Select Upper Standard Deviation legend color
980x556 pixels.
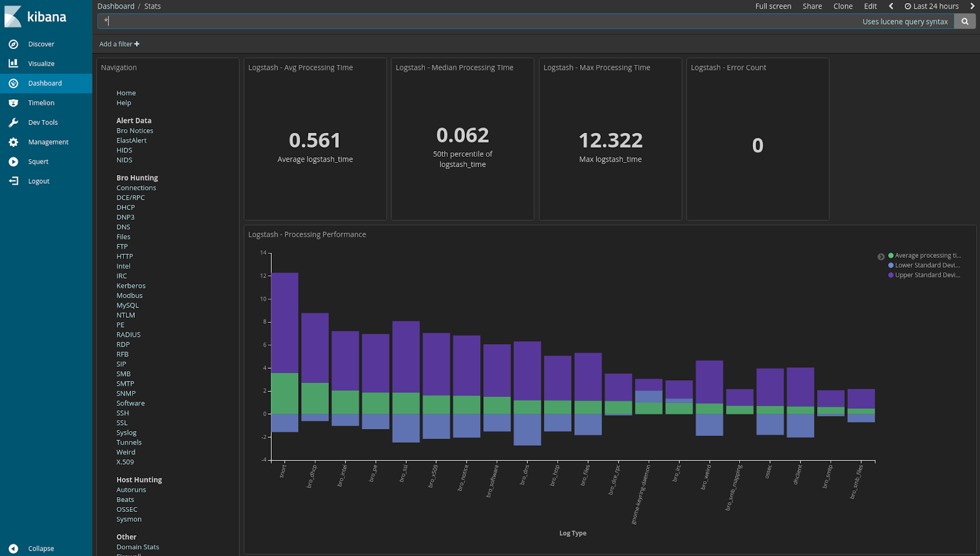(x=891, y=275)
